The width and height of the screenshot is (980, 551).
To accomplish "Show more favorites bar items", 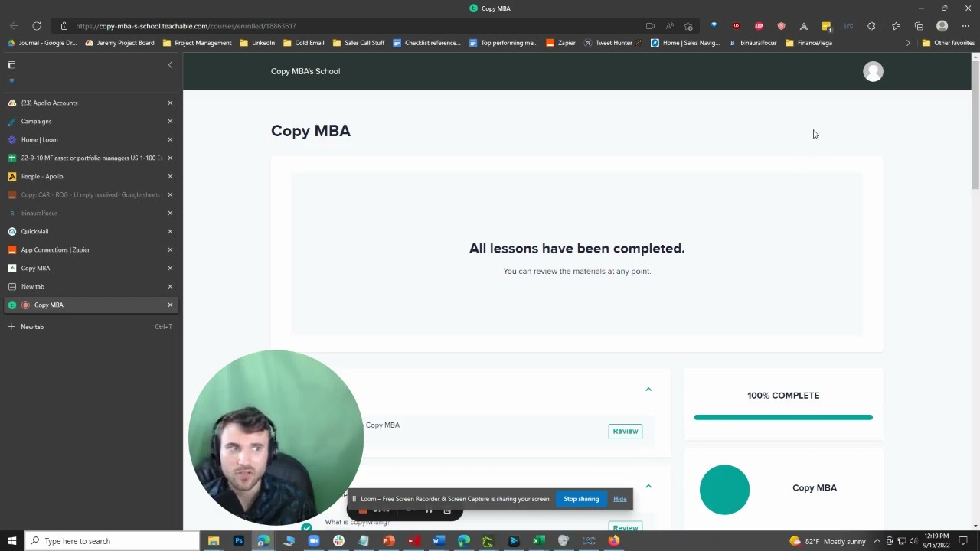I will 908,43.
